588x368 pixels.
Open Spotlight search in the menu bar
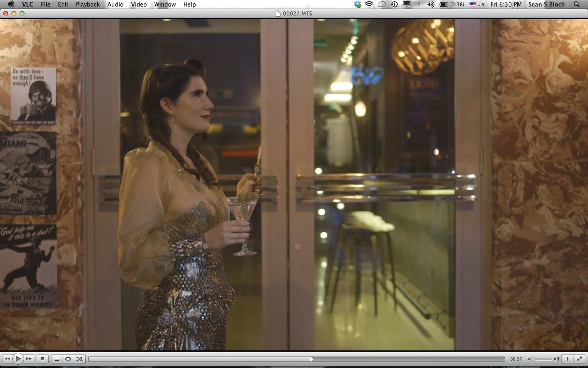tap(577, 4)
